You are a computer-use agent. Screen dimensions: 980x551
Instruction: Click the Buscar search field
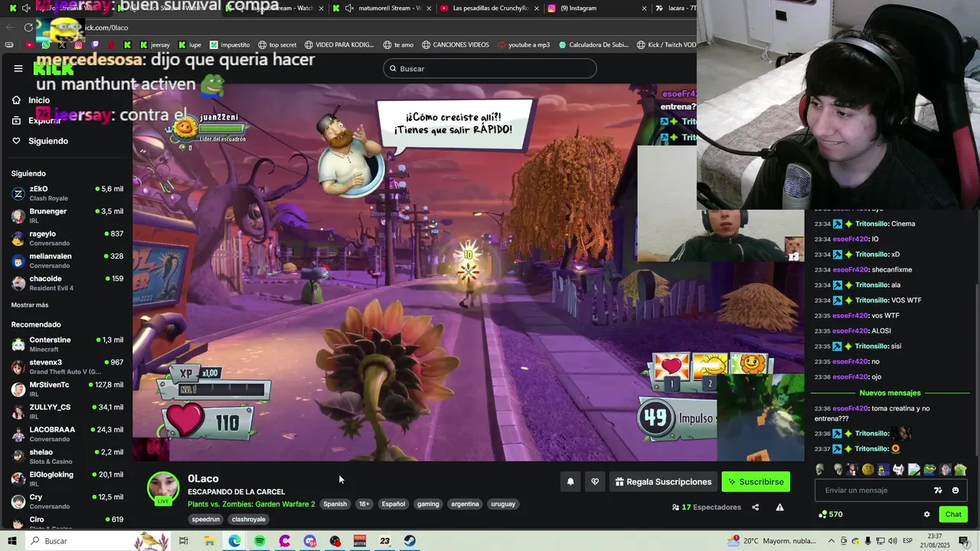pyautogui.click(x=490, y=69)
